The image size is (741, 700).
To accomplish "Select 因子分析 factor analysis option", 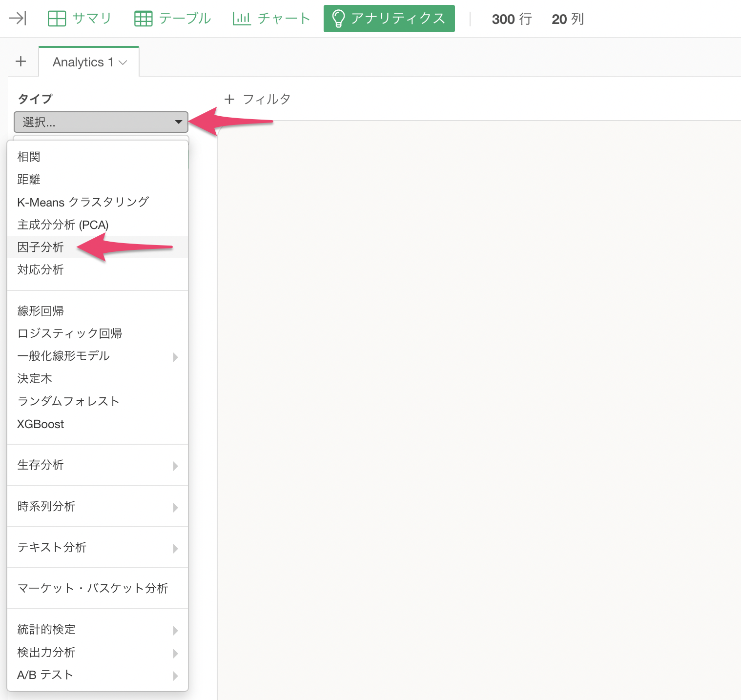I will (x=98, y=247).
